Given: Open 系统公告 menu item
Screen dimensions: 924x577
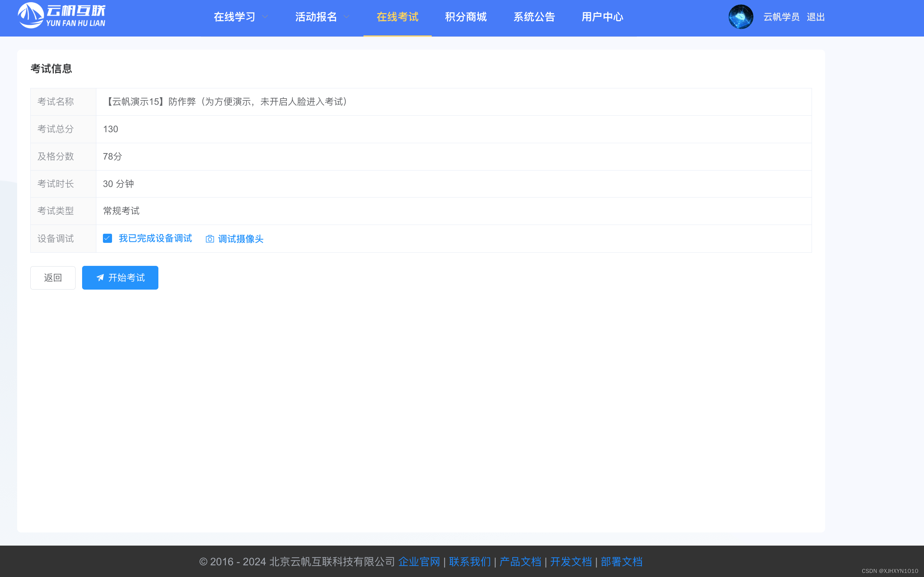Looking at the screenshot, I should click(534, 17).
